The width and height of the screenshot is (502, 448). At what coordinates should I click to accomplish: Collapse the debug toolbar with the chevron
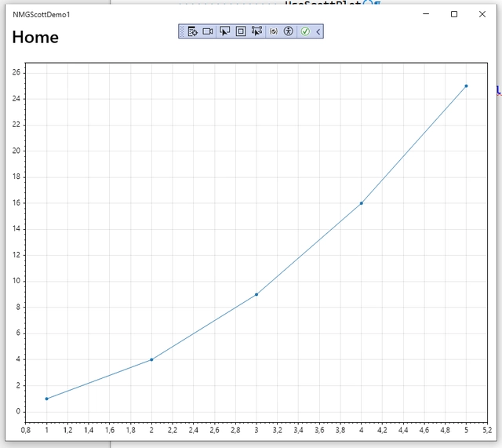click(318, 31)
